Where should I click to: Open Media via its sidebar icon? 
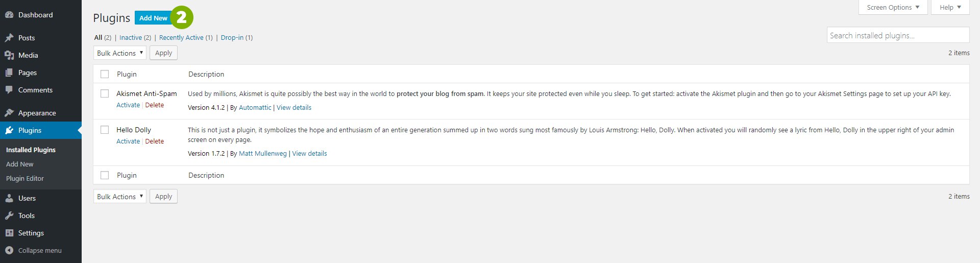tap(9, 55)
